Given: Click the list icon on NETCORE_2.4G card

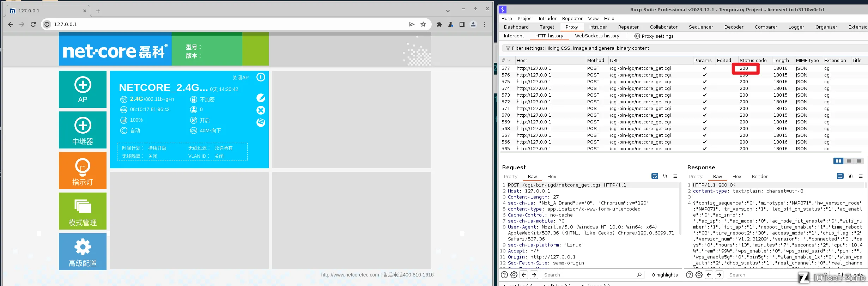Looking at the screenshot, I should pyautogui.click(x=261, y=122).
